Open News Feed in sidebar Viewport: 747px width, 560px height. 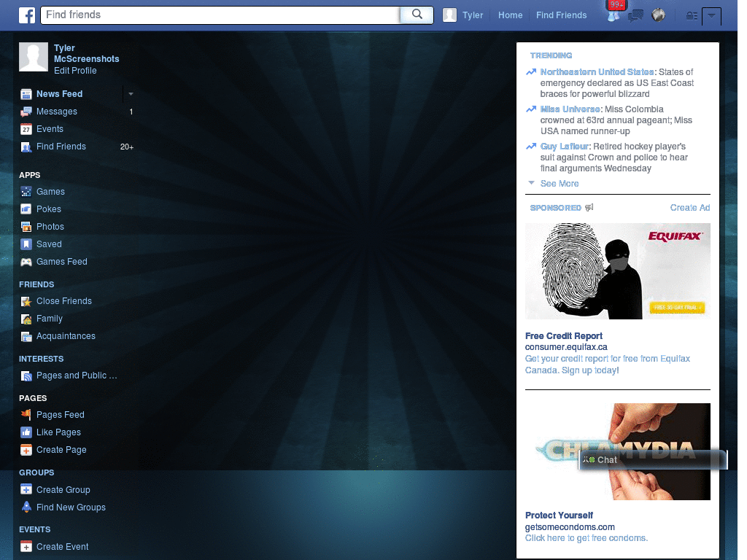pos(60,94)
